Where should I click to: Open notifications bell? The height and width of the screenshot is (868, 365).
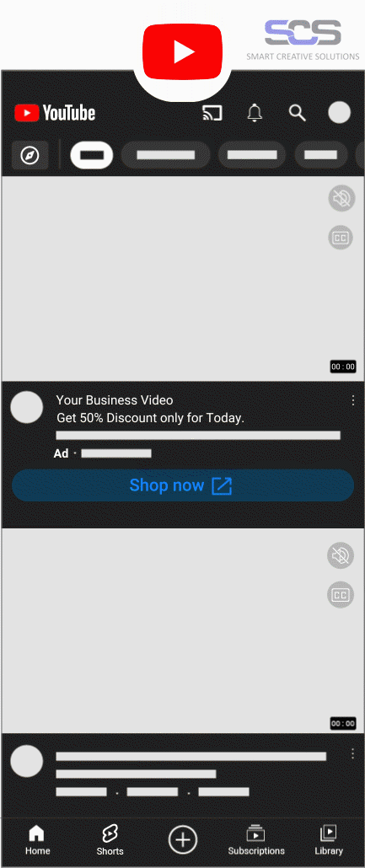[x=255, y=113]
